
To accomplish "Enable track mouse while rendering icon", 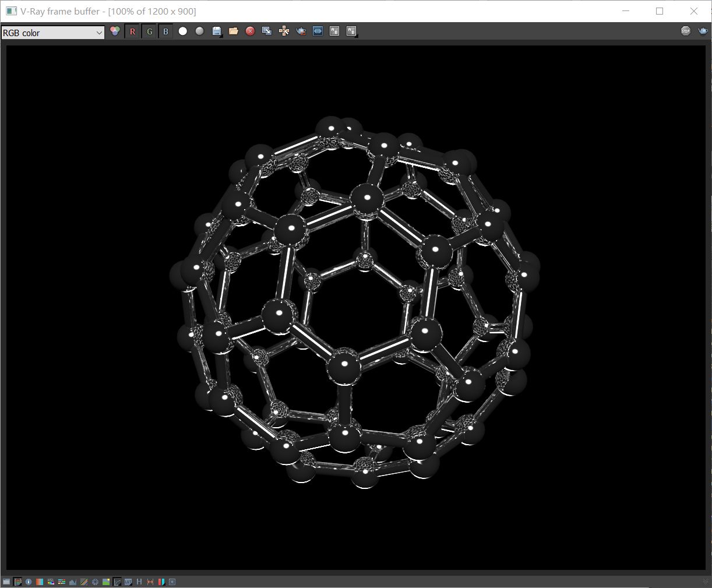I will point(284,31).
